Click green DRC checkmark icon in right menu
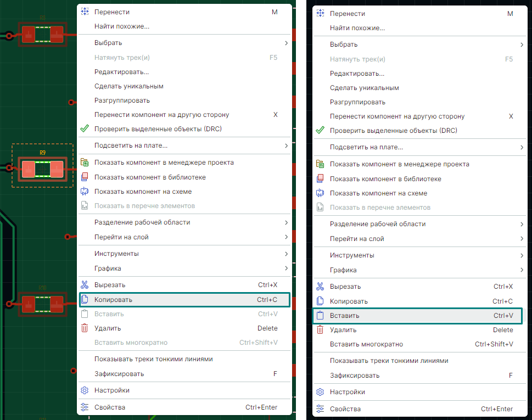This screenshot has height=420, width=532. click(320, 130)
